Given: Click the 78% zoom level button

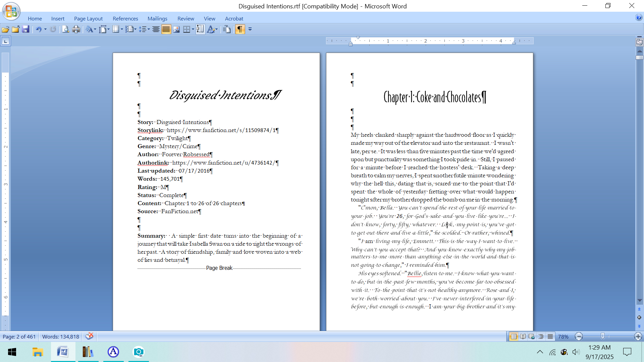Looking at the screenshot, I should (563, 337).
